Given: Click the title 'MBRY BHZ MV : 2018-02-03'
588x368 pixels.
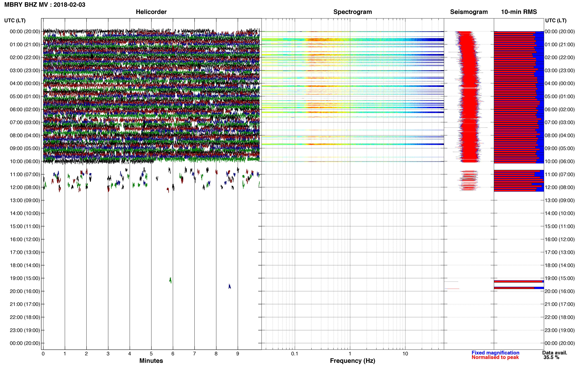Looking at the screenshot, I should tap(45, 5).
